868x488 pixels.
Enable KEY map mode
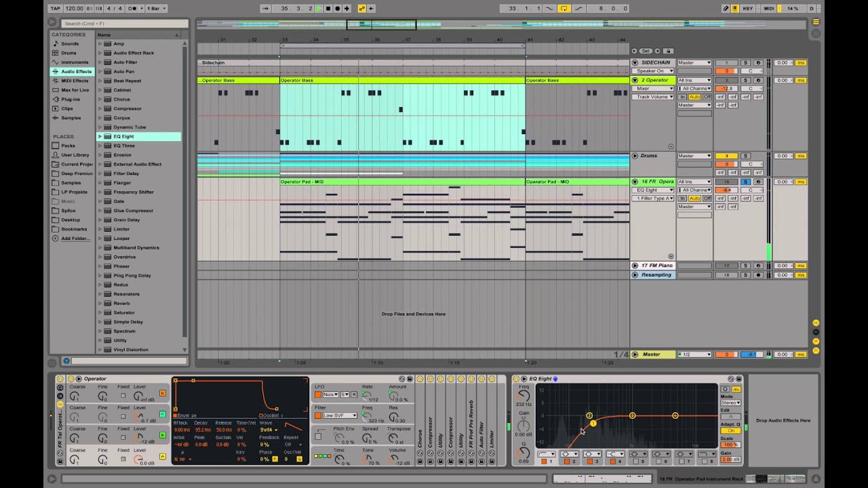point(748,8)
